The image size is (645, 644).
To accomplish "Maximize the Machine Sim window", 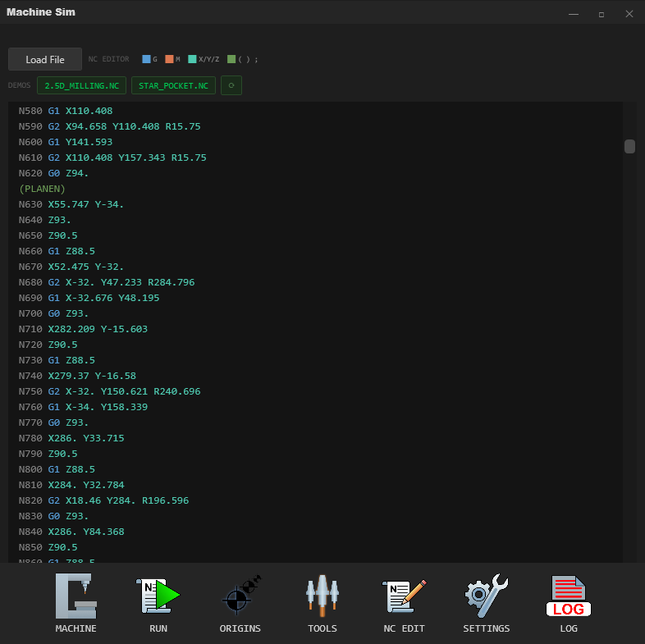I will (x=602, y=14).
